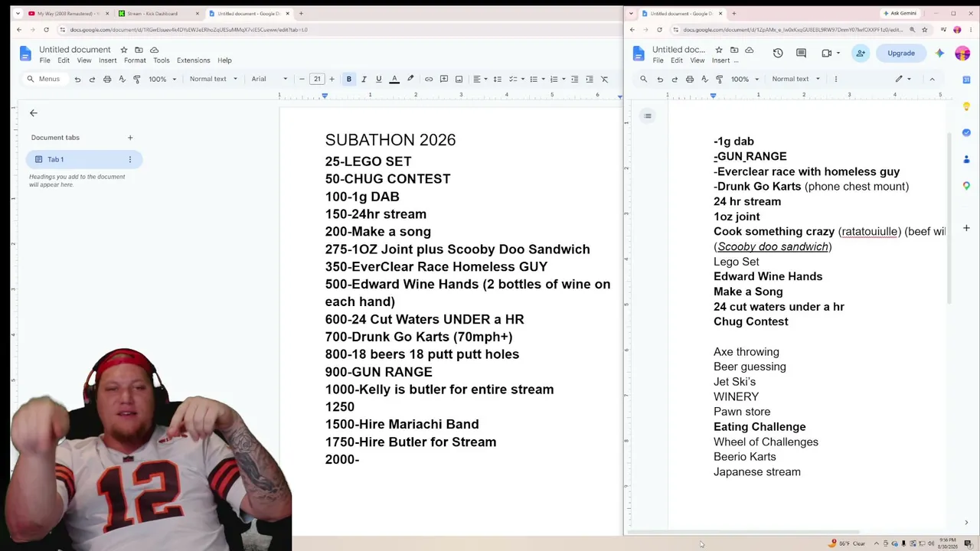Viewport: 980px width, 551px height.
Task: Open the Format menu
Action: (x=135, y=60)
